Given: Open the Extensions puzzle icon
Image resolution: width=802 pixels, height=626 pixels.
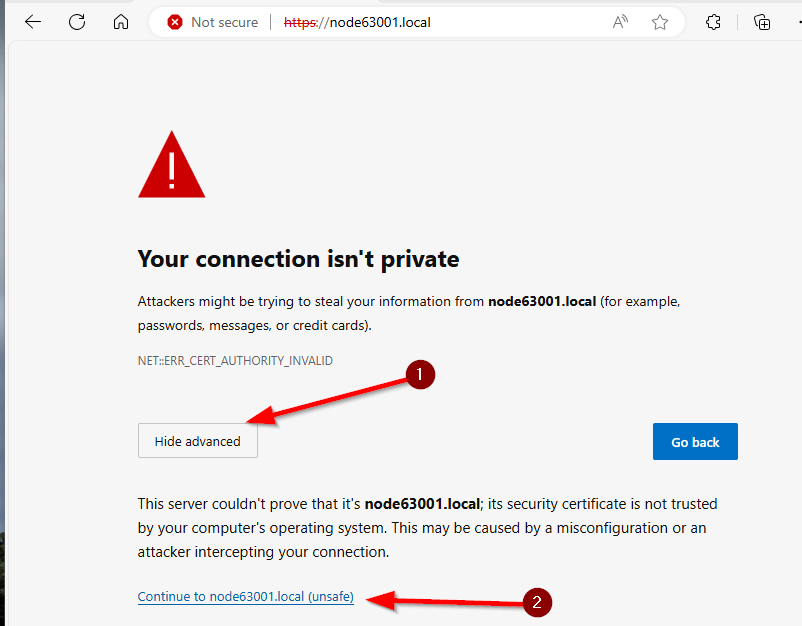Looking at the screenshot, I should (714, 22).
